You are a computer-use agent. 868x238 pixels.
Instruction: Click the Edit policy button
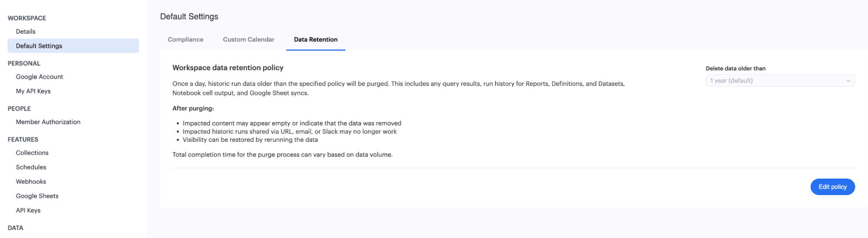point(832,187)
